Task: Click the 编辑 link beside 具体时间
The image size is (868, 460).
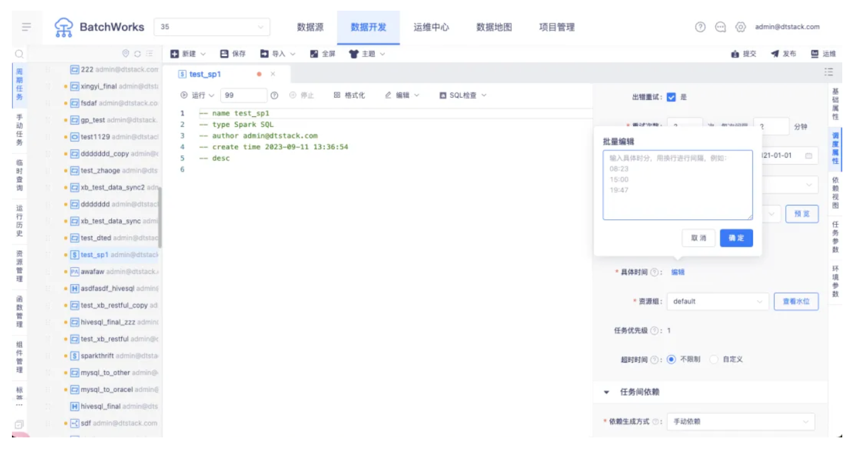Action: coord(678,272)
